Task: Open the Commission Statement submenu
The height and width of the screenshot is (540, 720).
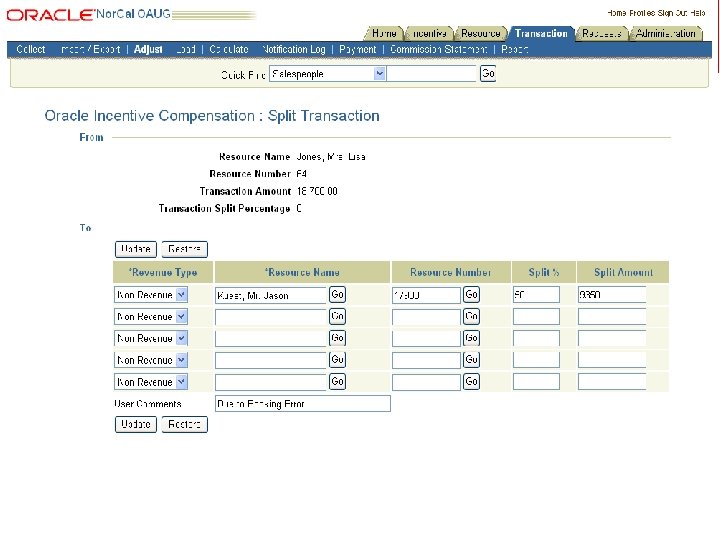Action: coord(439,49)
